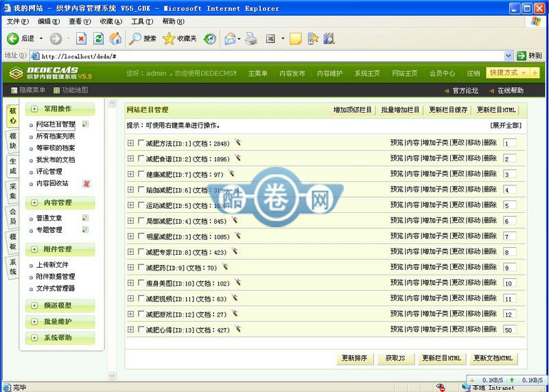
Task: Click the page icon beside 普通文章
Action: pos(85,218)
